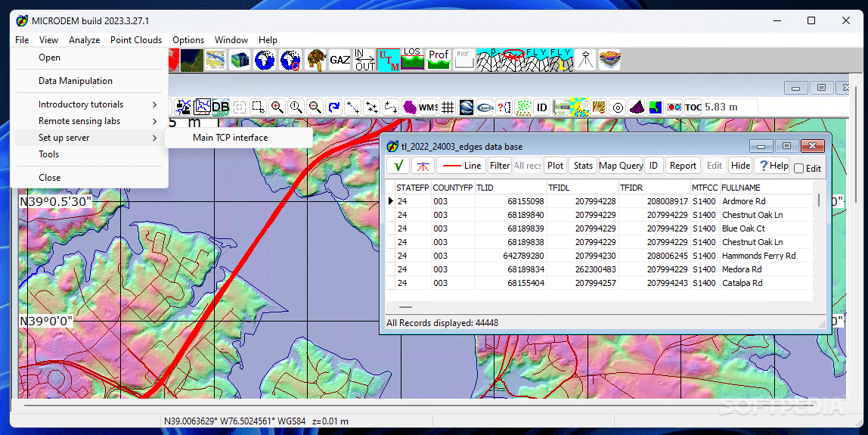Toggle the grid hash icon on map toolbar

tap(448, 107)
